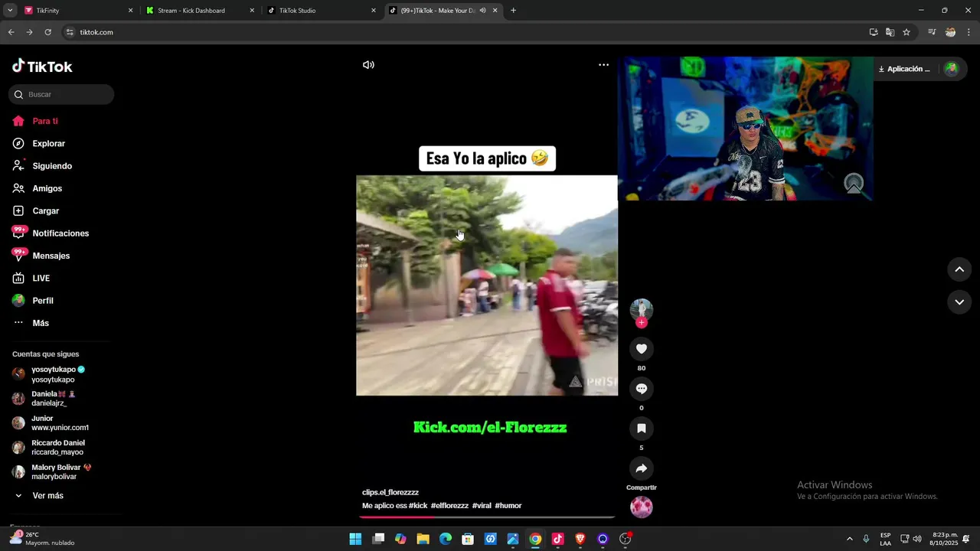Open clips.el_florezzzz author link
Viewport: 980px width, 551px height.
tap(390, 492)
